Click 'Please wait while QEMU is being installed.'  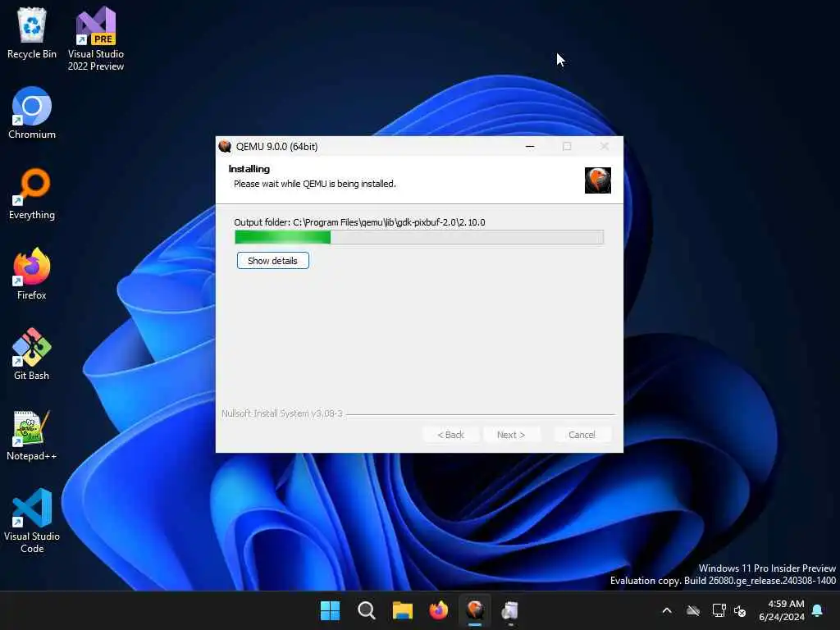coord(315,184)
